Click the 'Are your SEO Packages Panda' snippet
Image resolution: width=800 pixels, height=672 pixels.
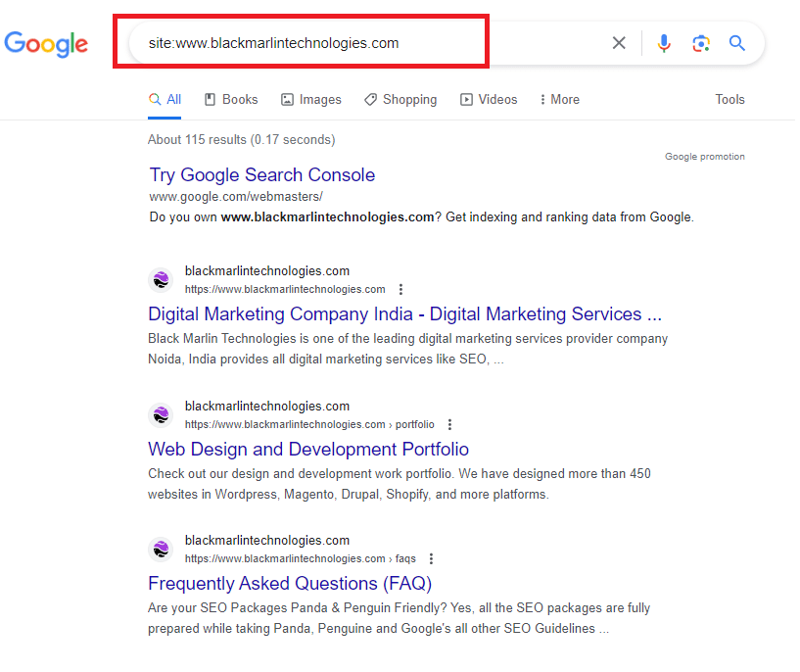click(x=399, y=618)
